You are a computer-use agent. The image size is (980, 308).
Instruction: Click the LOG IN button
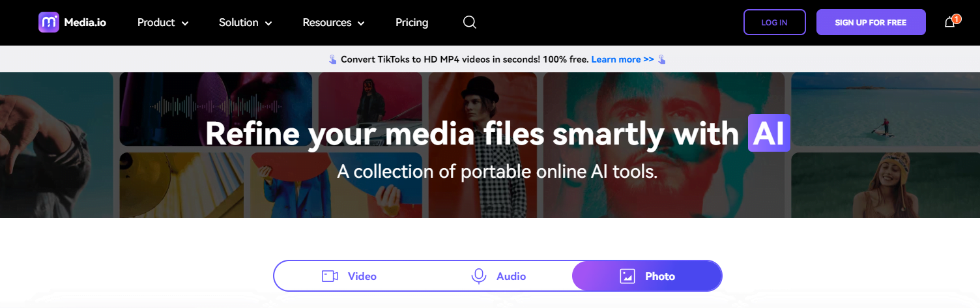point(775,22)
